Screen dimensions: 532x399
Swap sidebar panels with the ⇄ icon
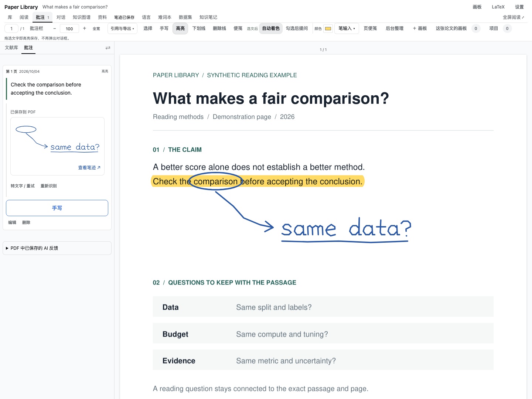coord(108,48)
